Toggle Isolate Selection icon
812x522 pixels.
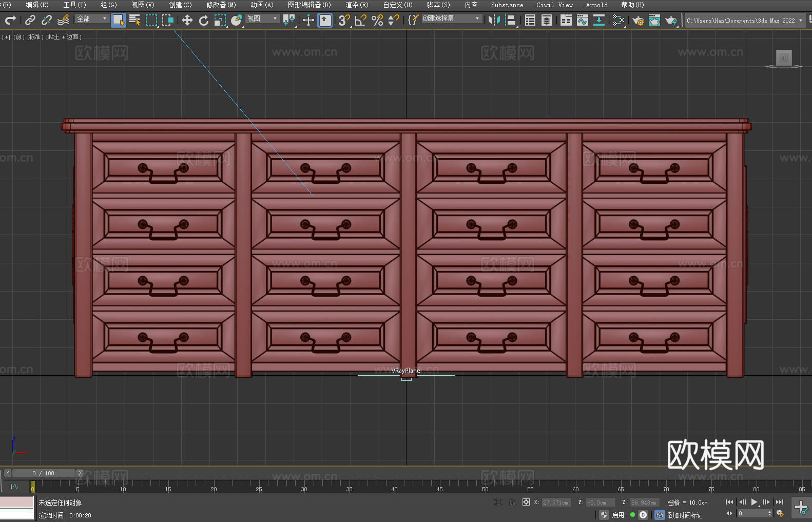click(x=498, y=502)
